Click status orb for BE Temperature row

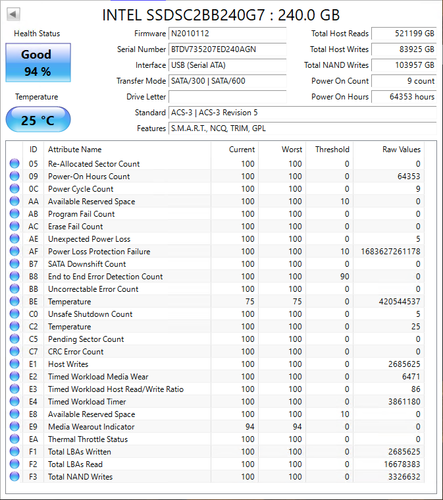[14, 301]
